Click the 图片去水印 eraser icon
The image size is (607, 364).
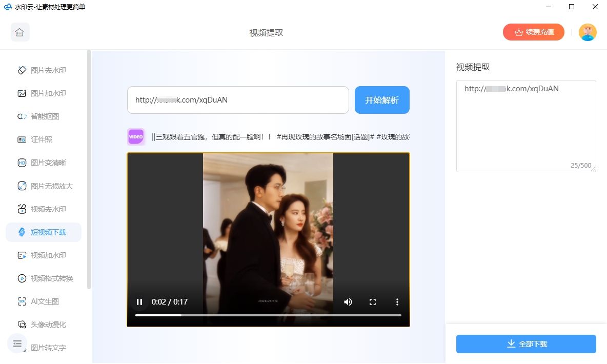[22, 70]
